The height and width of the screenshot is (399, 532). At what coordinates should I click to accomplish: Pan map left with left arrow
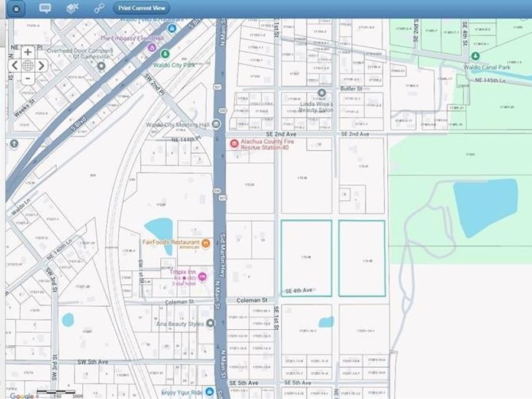(14, 65)
